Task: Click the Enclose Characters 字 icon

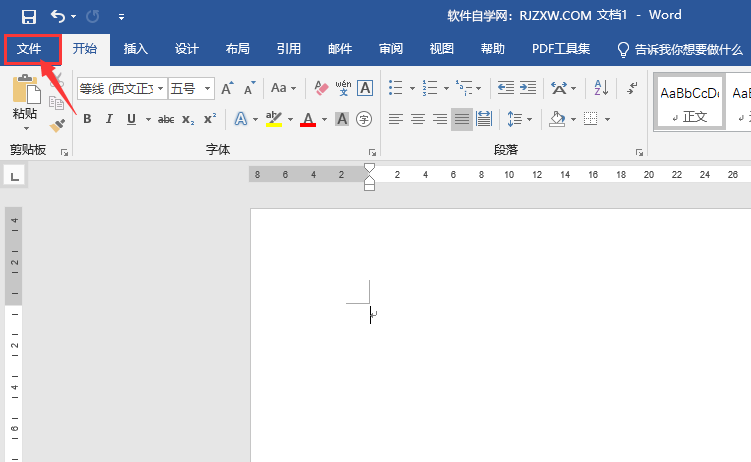Action: coord(364,119)
